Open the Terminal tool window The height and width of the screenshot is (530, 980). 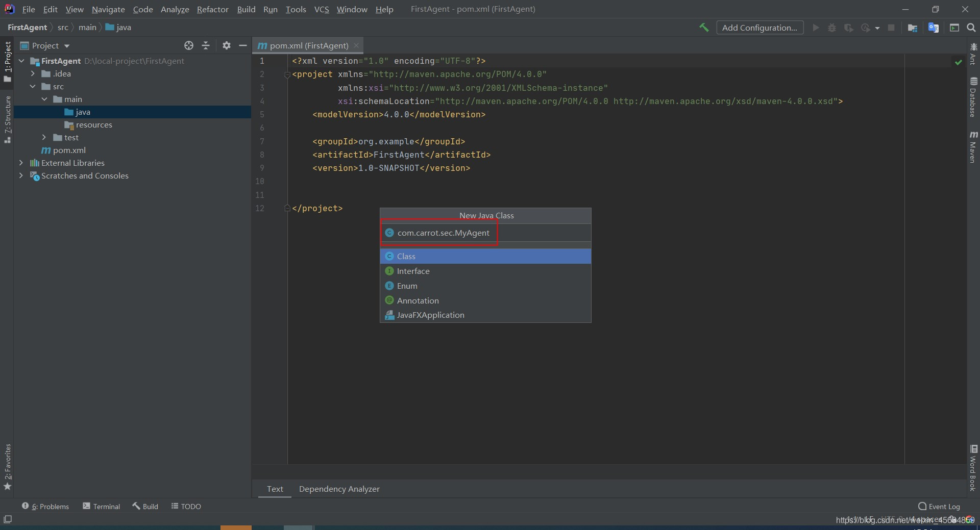pos(102,506)
